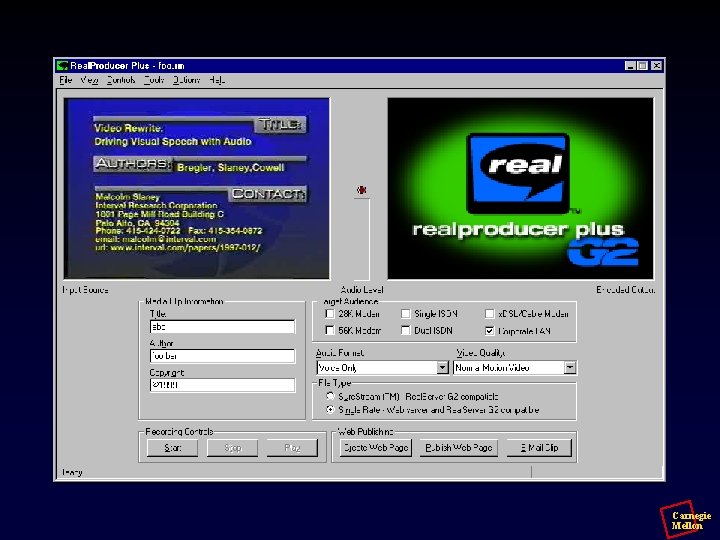Click the Audio Level meter
The height and width of the screenshot is (540, 720).
(362, 239)
